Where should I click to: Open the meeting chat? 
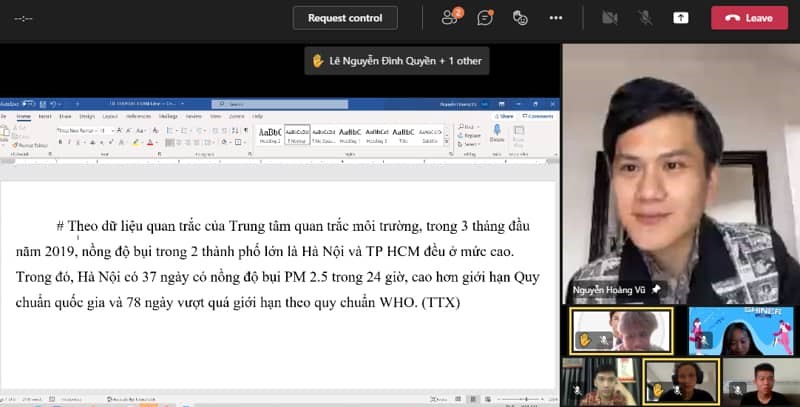click(x=485, y=17)
